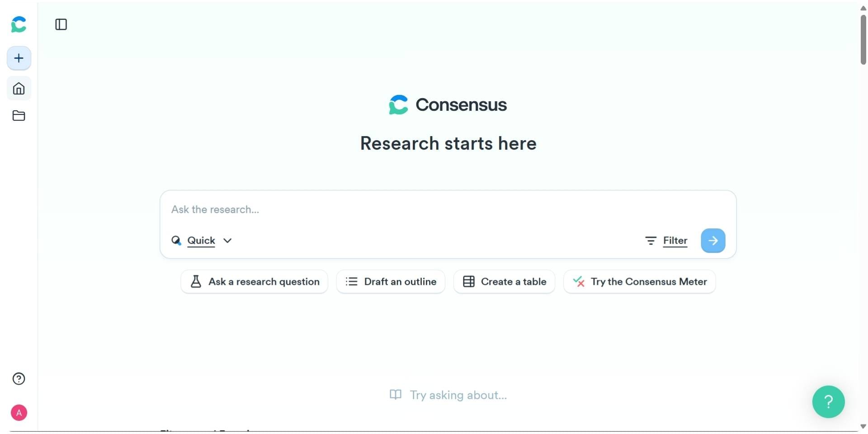The width and height of the screenshot is (868, 434).
Task: Open the floating help button bottom right
Action: tap(828, 401)
